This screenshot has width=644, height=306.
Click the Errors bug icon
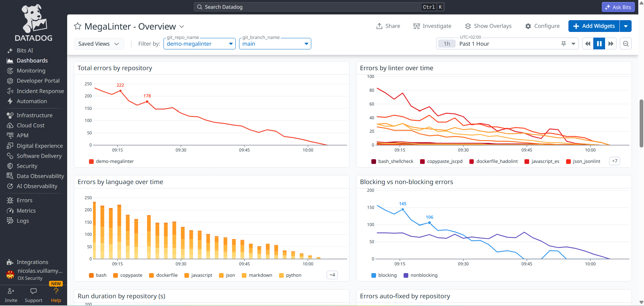pyautogui.click(x=10, y=200)
